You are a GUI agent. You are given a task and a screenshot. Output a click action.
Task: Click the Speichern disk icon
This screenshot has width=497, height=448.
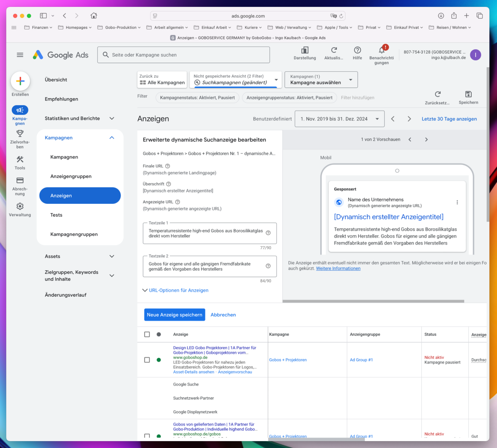(x=468, y=94)
